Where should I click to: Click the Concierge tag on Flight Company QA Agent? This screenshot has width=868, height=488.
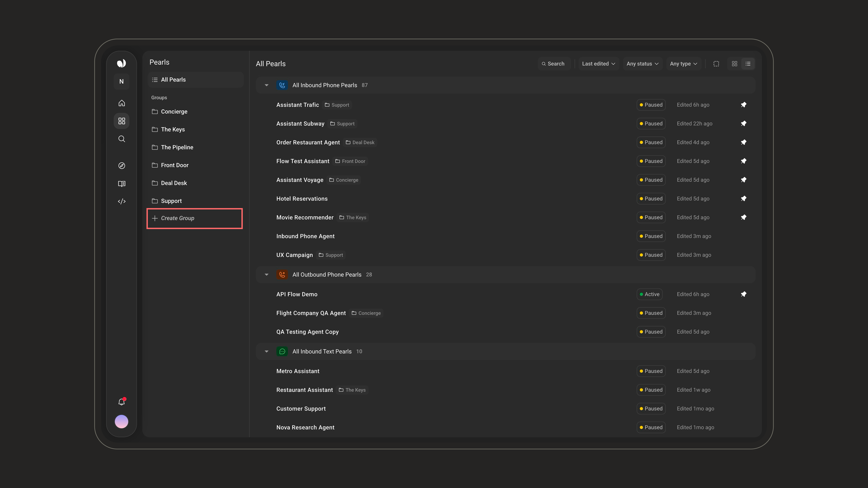pyautogui.click(x=366, y=313)
